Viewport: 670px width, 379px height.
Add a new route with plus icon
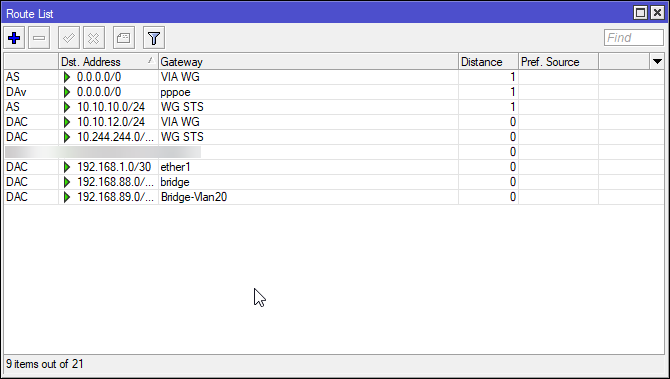(14, 38)
